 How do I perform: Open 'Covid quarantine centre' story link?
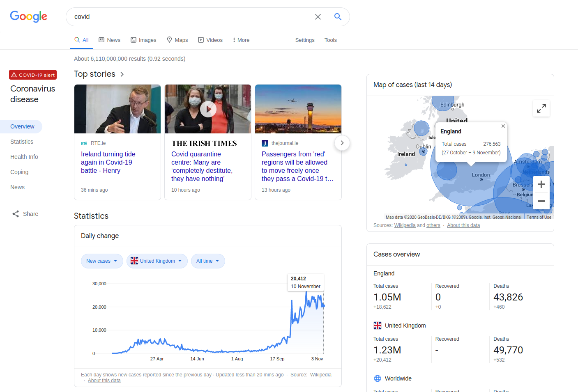[x=202, y=166]
